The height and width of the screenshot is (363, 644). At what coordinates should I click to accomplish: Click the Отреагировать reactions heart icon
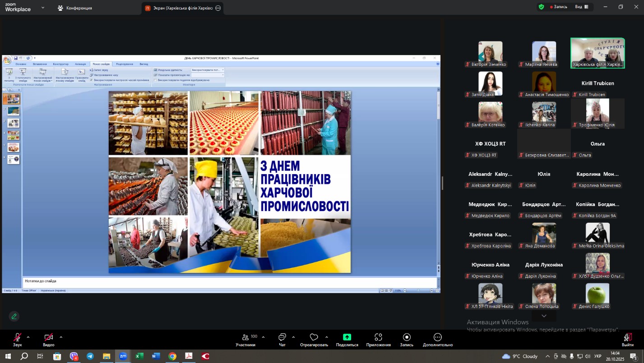[314, 338]
